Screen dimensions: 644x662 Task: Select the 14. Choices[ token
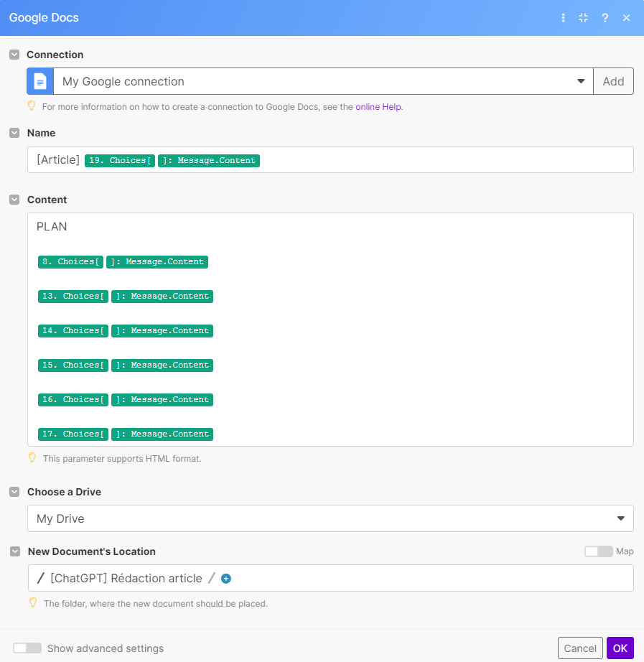(73, 330)
